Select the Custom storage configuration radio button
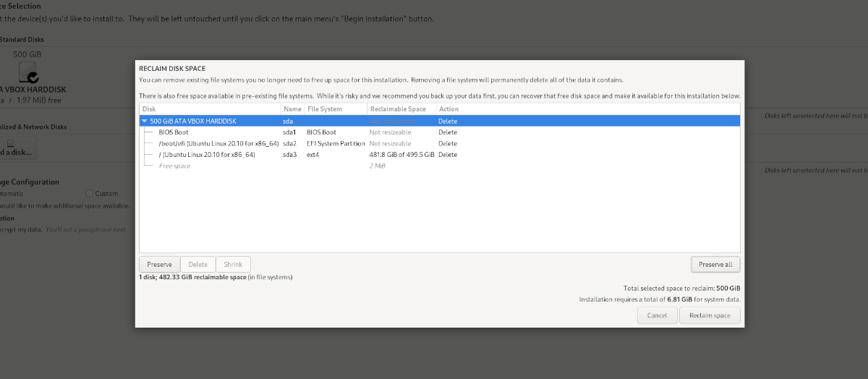The height and width of the screenshot is (379, 868). coord(89,193)
